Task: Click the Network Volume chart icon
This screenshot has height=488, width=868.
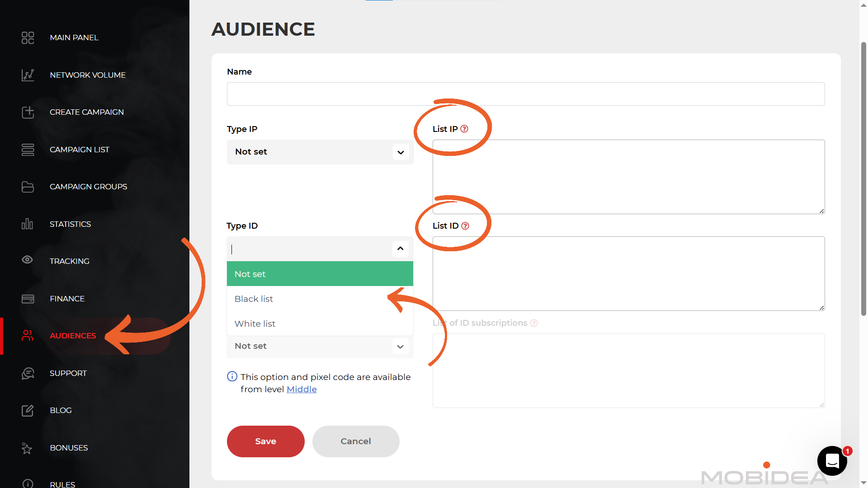Action: click(x=28, y=75)
